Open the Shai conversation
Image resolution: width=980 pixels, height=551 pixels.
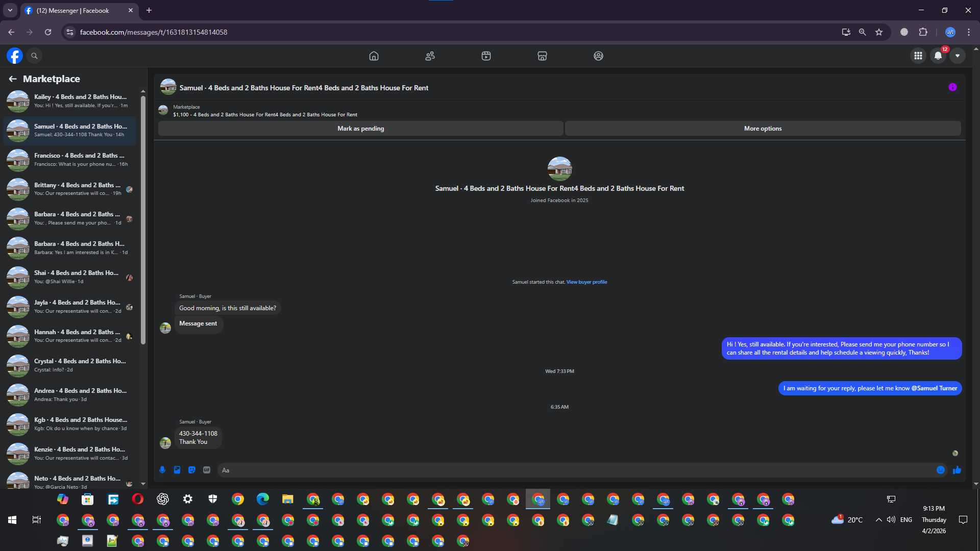click(x=70, y=277)
